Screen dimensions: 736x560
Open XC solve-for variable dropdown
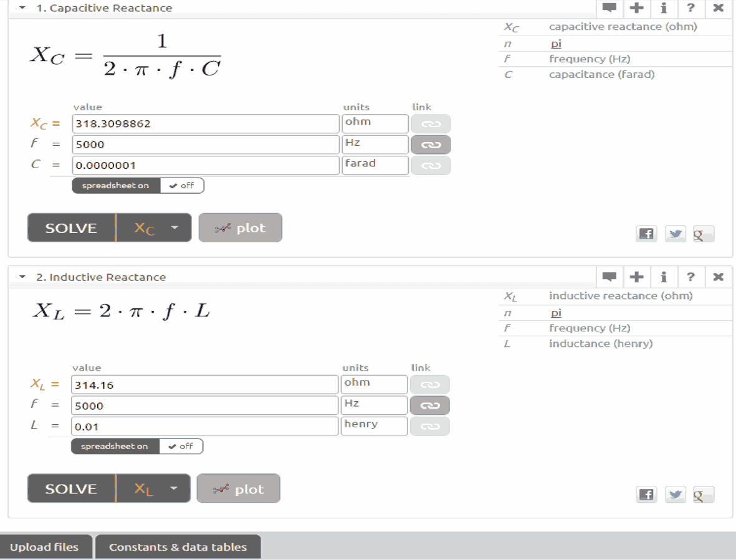[x=154, y=228]
